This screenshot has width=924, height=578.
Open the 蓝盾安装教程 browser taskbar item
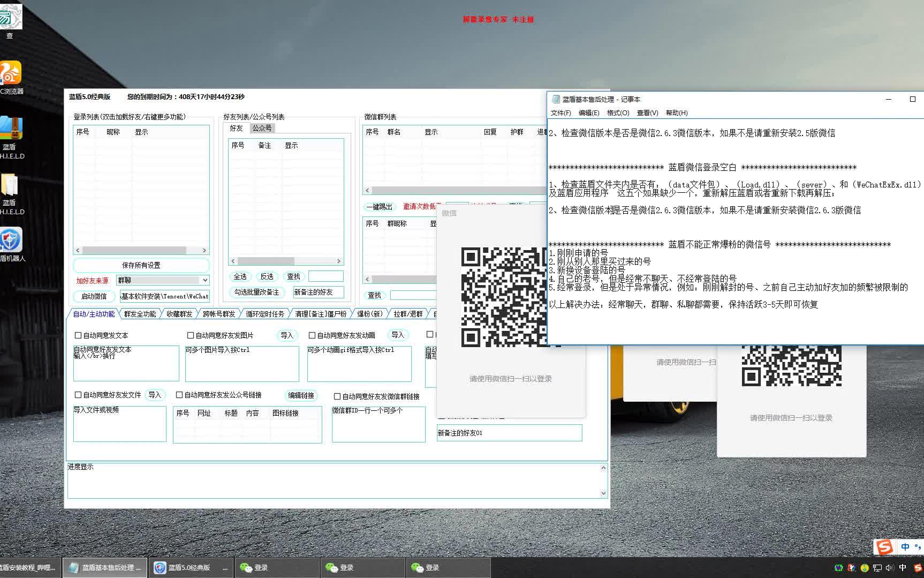point(30,568)
